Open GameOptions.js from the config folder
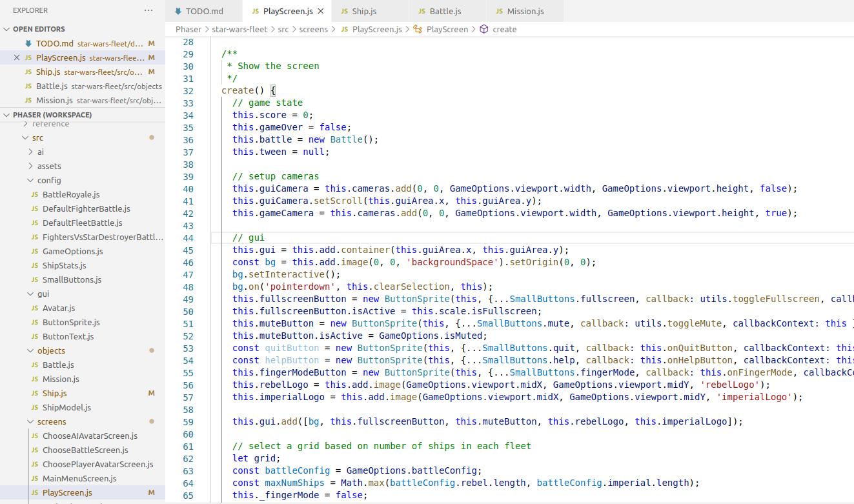The height and width of the screenshot is (504, 854). pyautogui.click(x=72, y=251)
